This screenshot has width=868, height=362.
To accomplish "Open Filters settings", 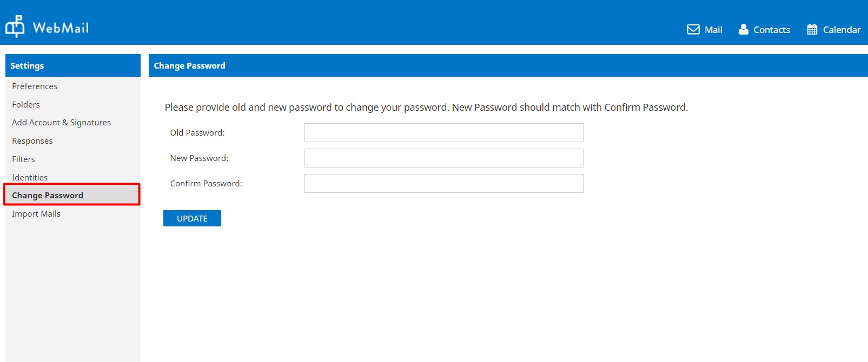I will (23, 159).
